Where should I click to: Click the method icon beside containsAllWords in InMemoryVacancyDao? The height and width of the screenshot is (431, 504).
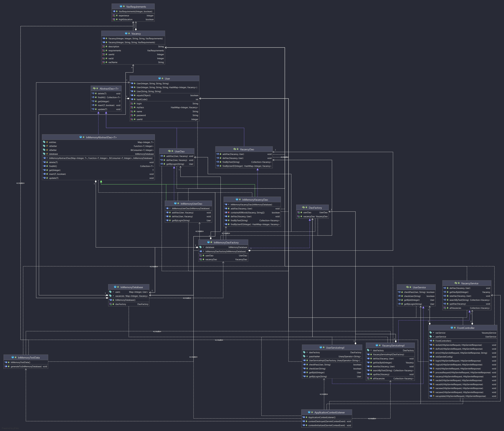(x=226, y=212)
